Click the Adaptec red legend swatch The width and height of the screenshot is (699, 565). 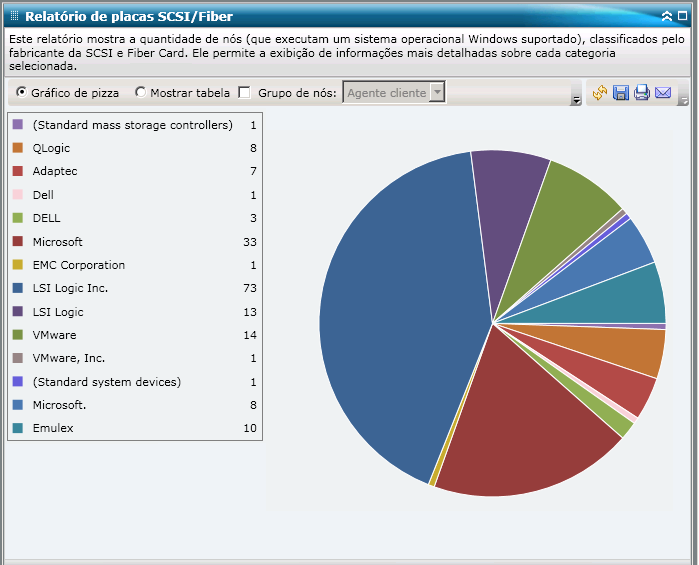(x=17, y=171)
